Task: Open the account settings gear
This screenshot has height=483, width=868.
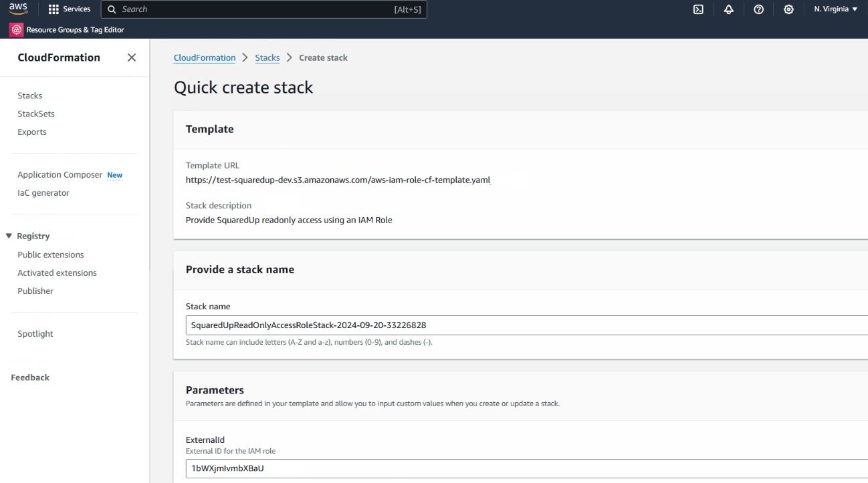Action: pyautogui.click(x=788, y=9)
